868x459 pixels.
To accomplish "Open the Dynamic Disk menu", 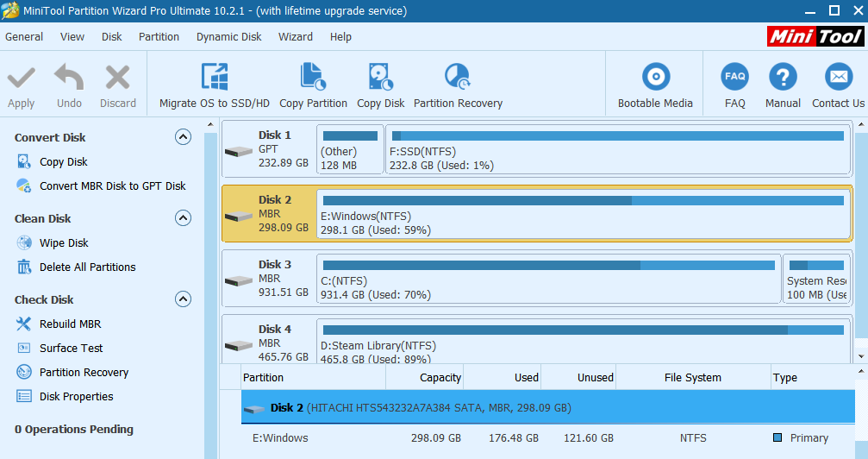I will tap(228, 36).
